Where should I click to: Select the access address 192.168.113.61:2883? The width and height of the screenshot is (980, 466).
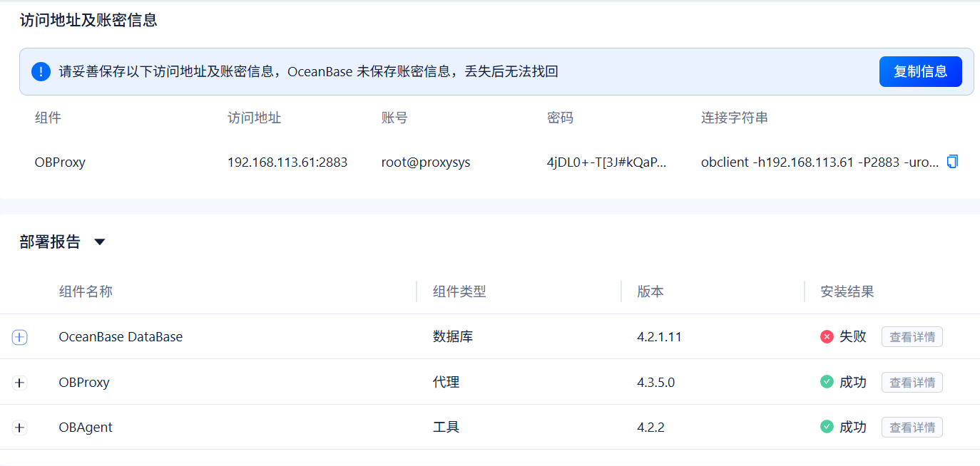[287, 162]
